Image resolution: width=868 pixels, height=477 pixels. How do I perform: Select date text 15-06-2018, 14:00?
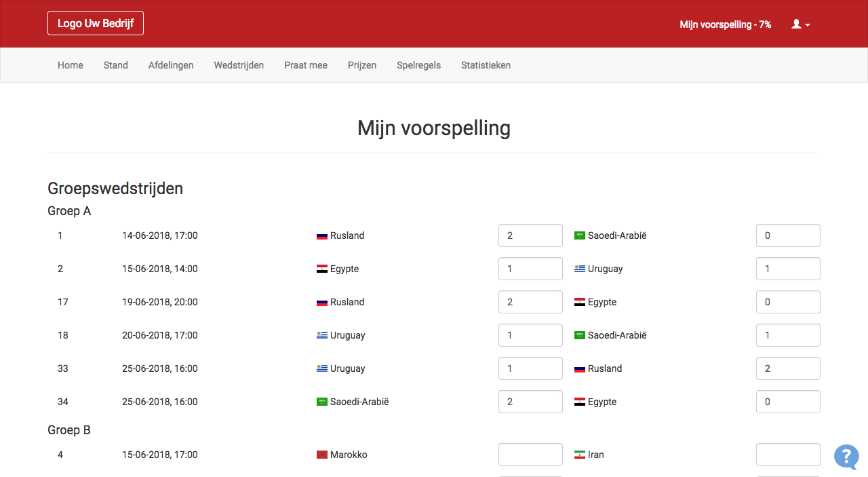(160, 269)
